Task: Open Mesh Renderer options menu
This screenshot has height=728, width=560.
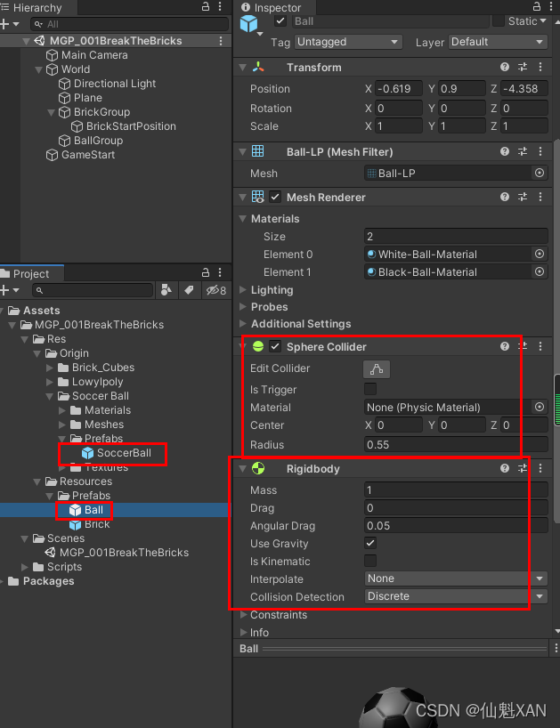Action: tap(540, 197)
